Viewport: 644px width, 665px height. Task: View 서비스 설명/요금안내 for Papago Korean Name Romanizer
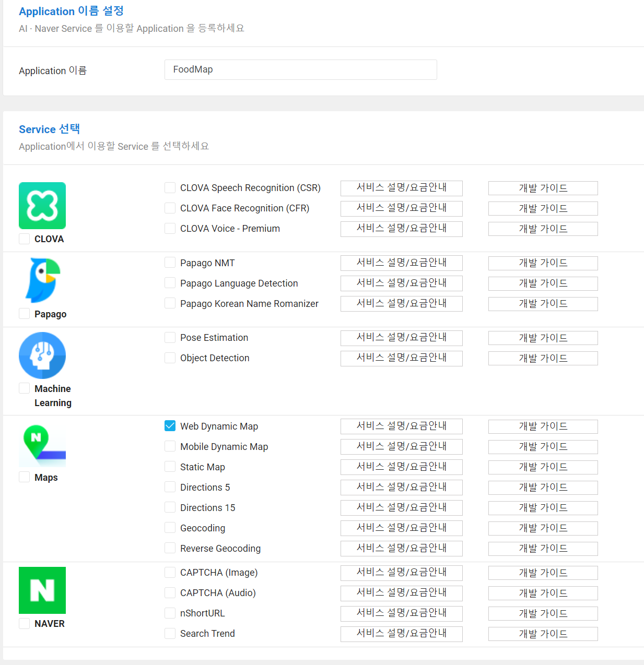(402, 304)
